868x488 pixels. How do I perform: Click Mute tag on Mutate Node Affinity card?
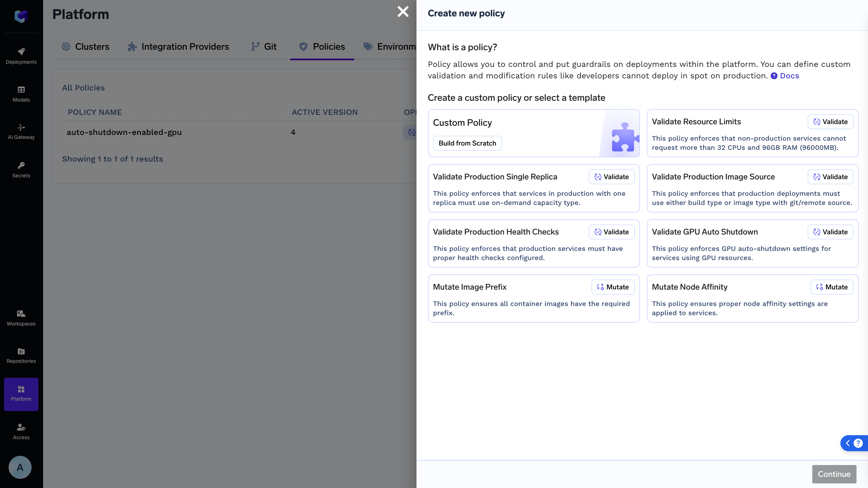point(832,287)
